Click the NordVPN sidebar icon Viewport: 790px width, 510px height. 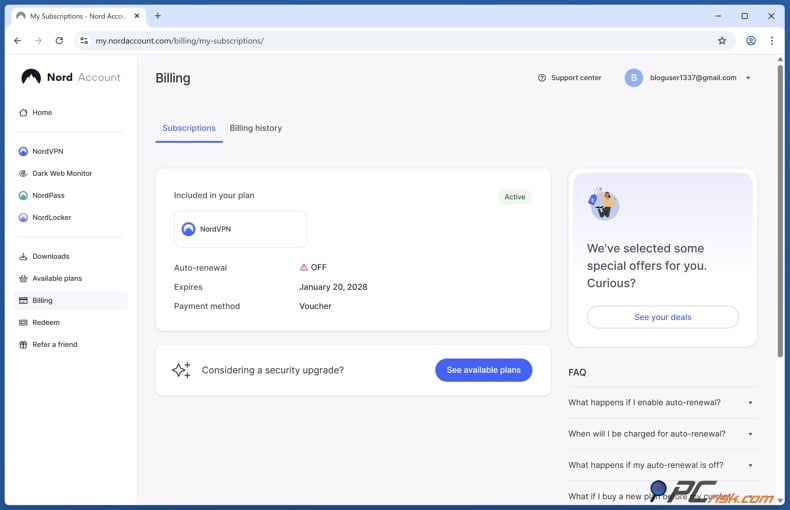point(23,151)
